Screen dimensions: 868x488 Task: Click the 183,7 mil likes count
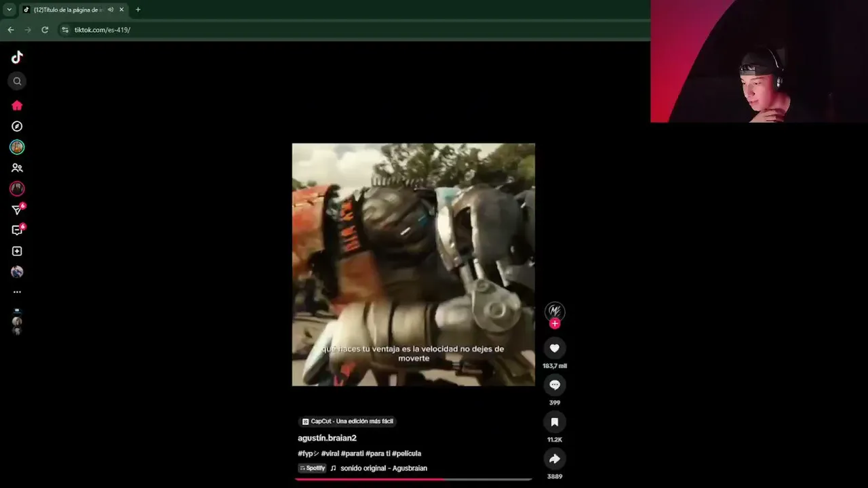(555, 366)
